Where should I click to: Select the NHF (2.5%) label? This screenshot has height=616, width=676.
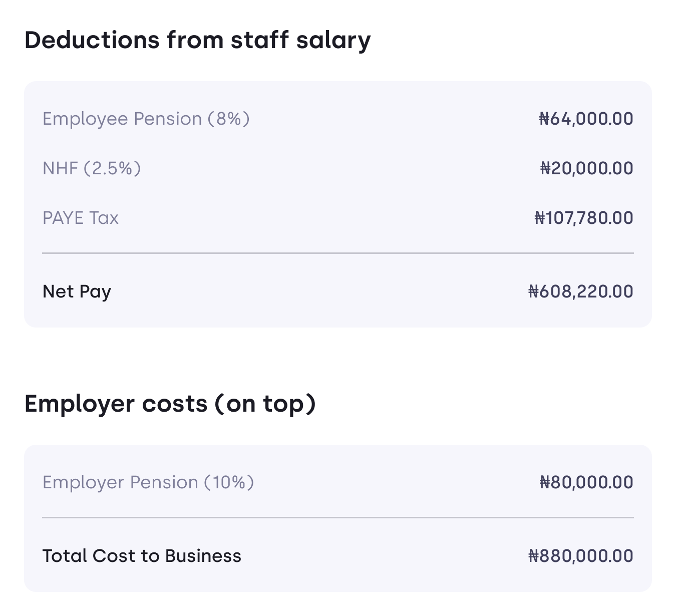pos(92,168)
